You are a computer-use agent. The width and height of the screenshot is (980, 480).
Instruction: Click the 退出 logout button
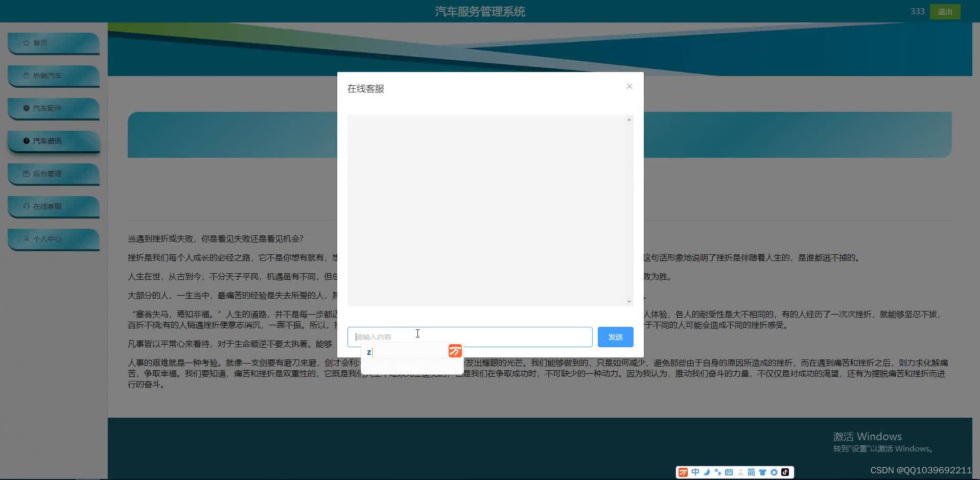pyautogui.click(x=945, y=12)
